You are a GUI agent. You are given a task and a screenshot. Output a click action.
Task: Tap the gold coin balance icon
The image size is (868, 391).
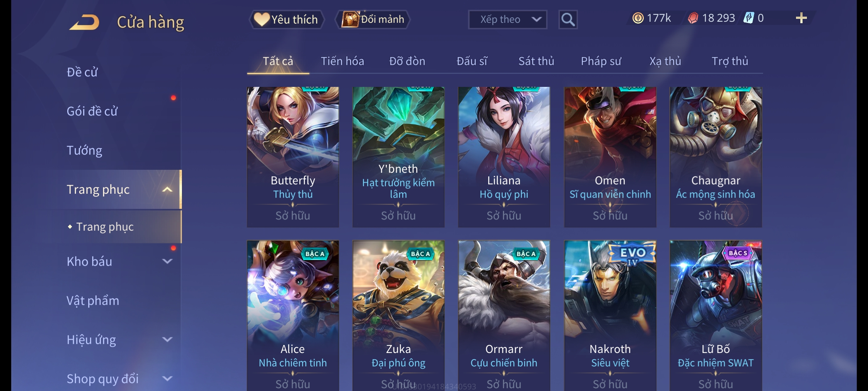pos(638,18)
